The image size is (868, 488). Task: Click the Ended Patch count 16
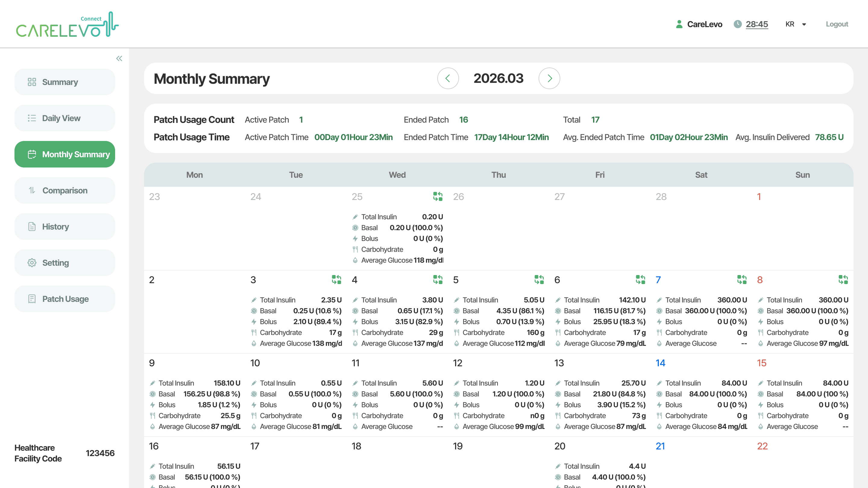[x=463, y=120]
